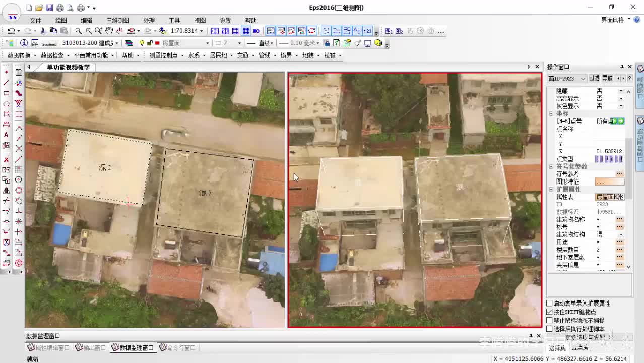Uncheck 按住SHIFT键拖点 checkbox

(550, 312)
